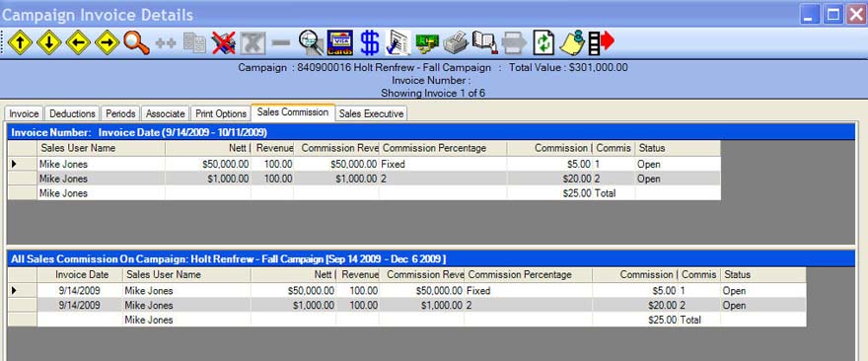The height and width of the screenshot is (361, 868).
Task: Go to previous invoice with left arrow icon
Action: [78, 42]
